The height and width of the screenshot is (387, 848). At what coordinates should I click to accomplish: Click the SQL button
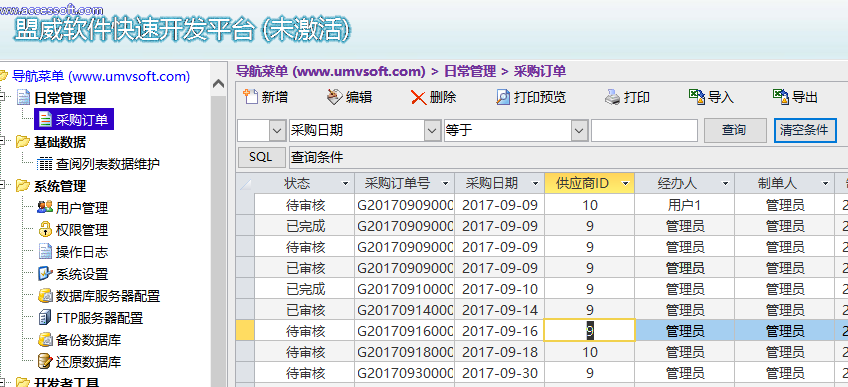tap(261, 158)
